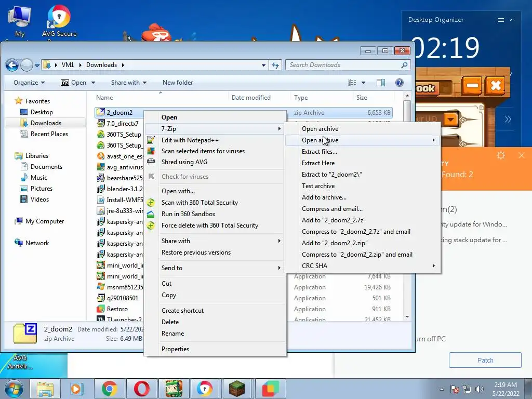The height and width of the screenshot is (399, 532).
Task: Click the settings gear in orange panel
Action: (501, 155)
